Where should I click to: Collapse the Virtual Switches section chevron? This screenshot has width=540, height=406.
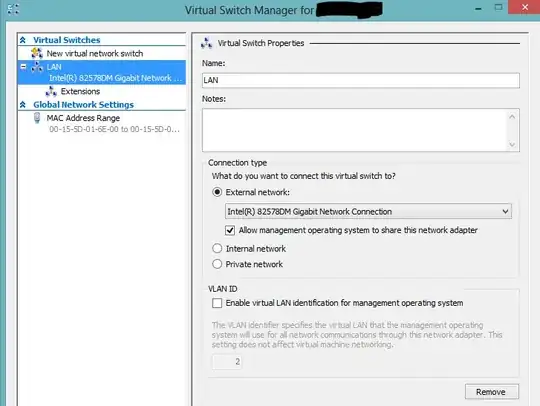coord(23,40)
